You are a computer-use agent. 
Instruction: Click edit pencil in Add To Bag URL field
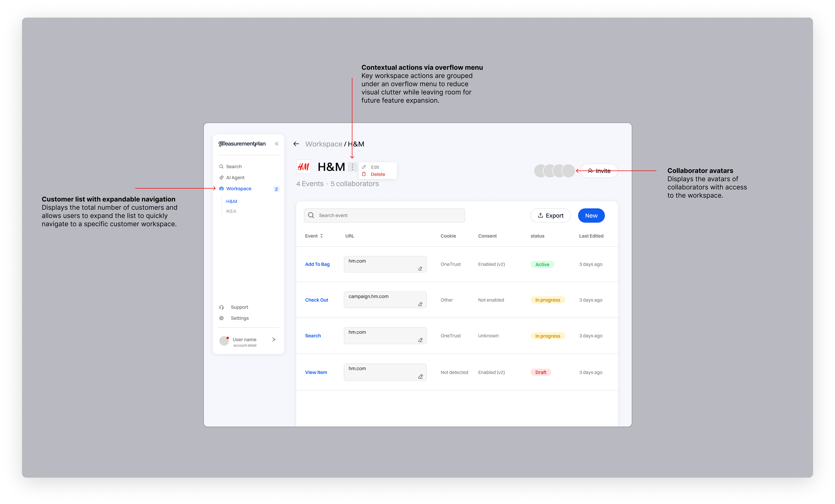420,269
